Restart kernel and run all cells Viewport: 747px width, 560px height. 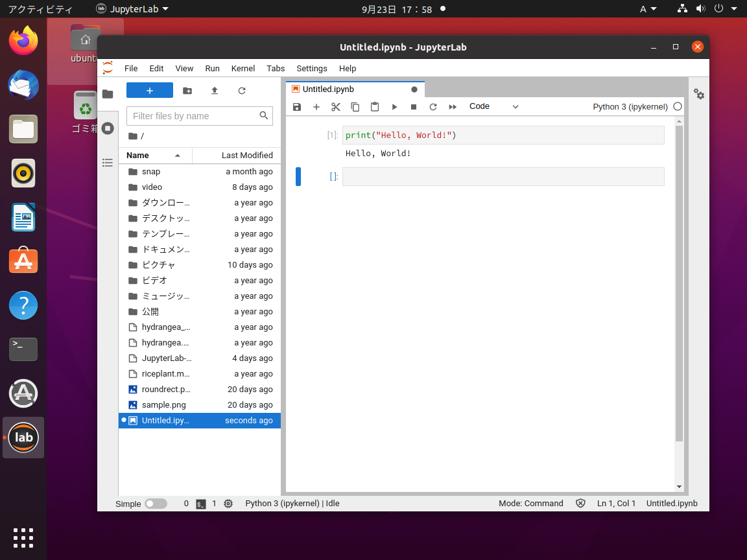point(453,106)
